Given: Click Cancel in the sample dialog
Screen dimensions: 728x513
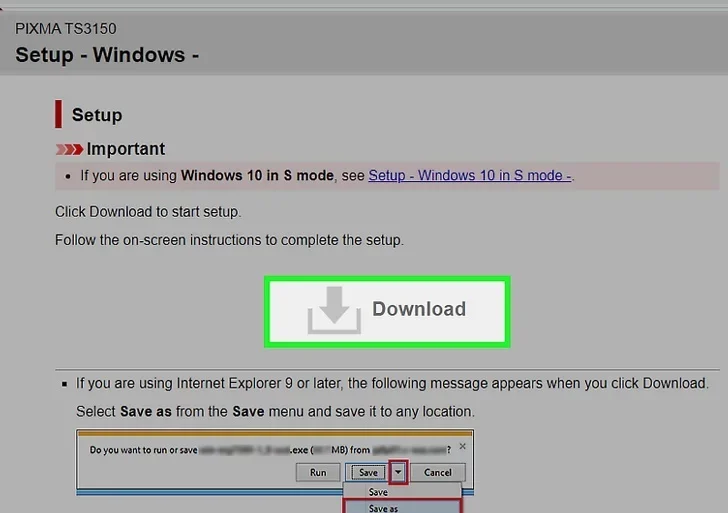Looking at the screenshot, I should click(x=438, y=472).
